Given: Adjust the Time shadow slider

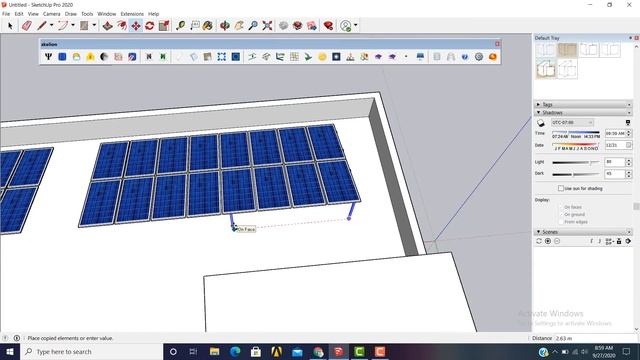Looking at the screenshot, I should (576, 132).
